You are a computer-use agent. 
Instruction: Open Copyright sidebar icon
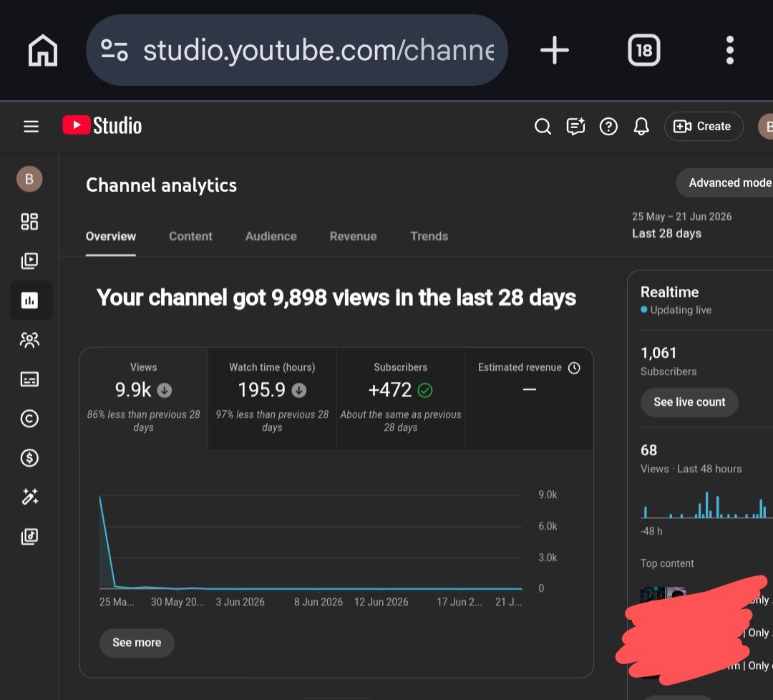click(29, 419)
